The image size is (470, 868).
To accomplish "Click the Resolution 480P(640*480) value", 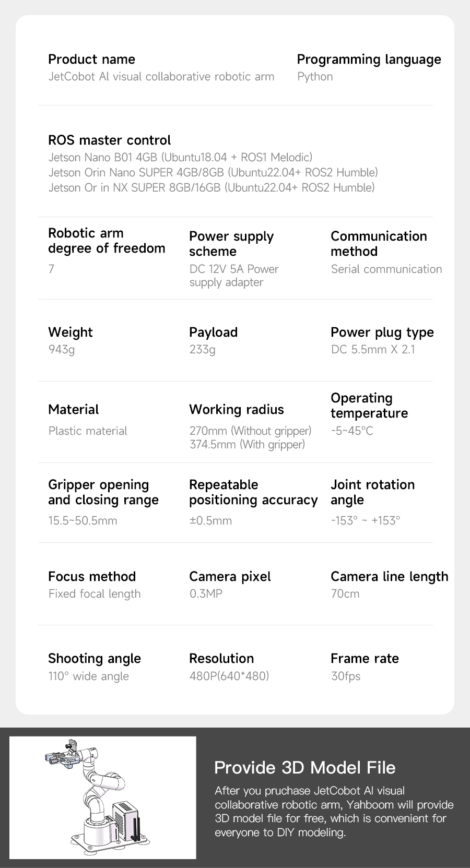I will 229,676.
